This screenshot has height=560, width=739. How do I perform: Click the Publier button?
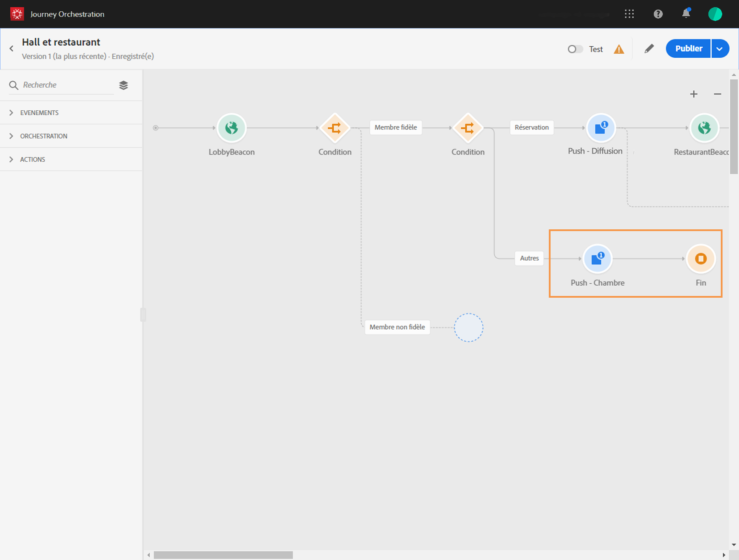pyautogui.click(x=688, y=49)
